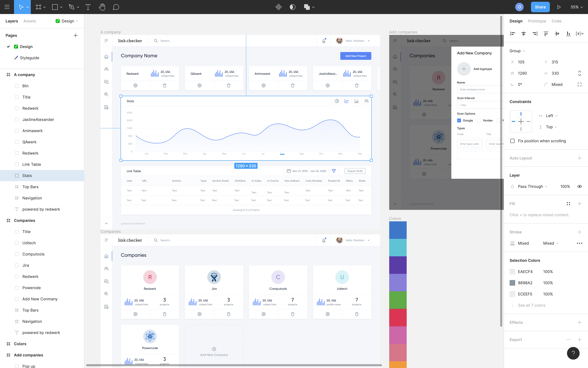588x368 pixels.
Task: Click the user avatar O
Action: 519,7
